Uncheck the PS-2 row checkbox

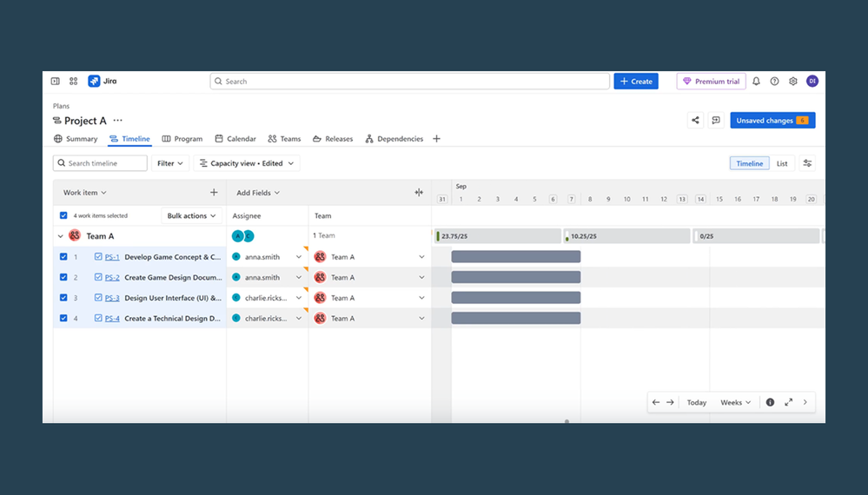coord(63,277)
